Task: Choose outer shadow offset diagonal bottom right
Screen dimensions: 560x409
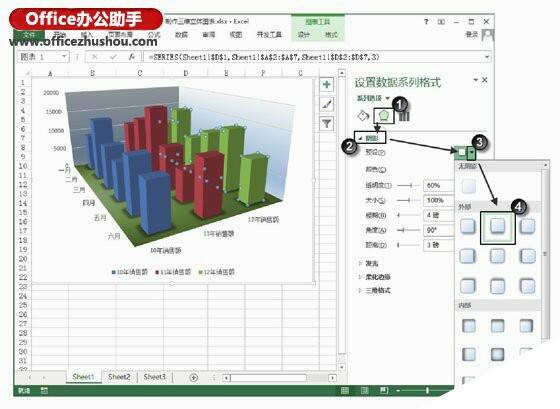Action: click(468, 226)
